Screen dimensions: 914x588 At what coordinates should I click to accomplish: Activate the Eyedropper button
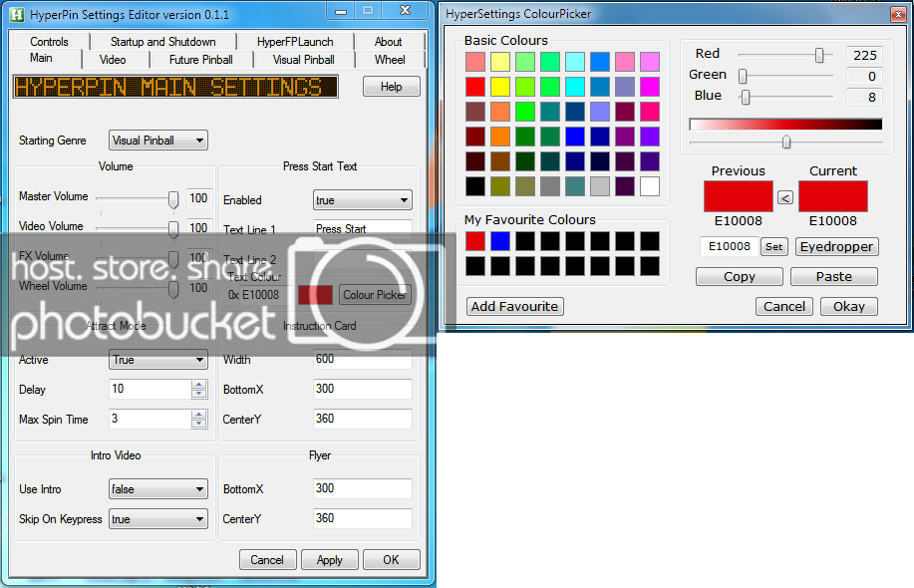[x=836, y=246]
